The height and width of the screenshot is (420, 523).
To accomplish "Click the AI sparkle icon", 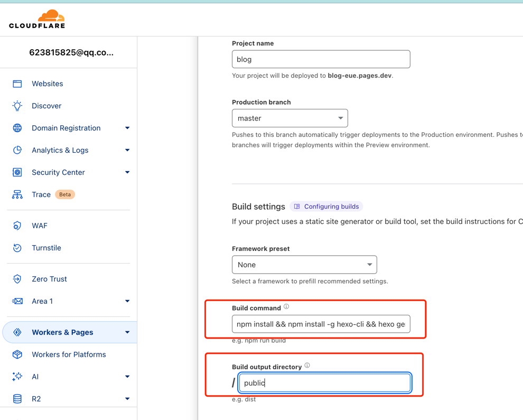I will [x=17, y=377].
